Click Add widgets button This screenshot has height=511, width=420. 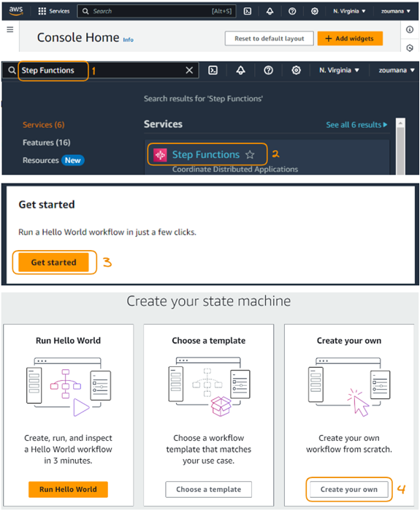pos(350,39)
